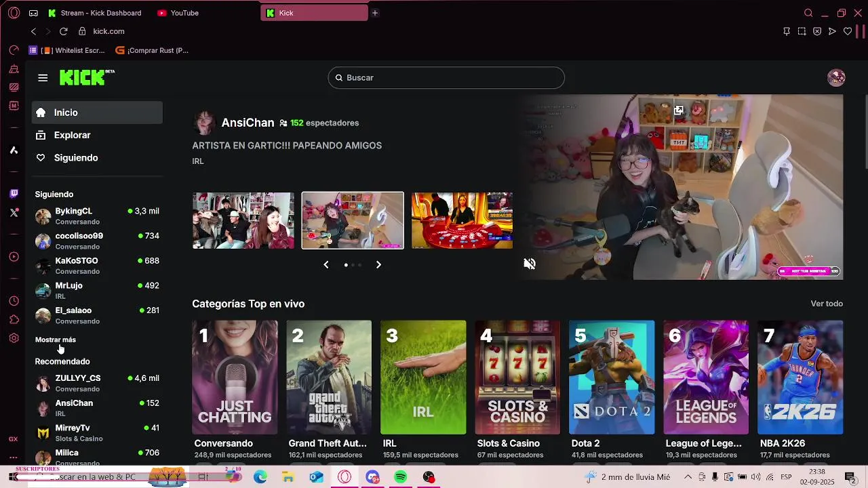Screen dimensions: 868x488
Task: Open KaKoSTGO channel in sidebar
Action: 97,266
